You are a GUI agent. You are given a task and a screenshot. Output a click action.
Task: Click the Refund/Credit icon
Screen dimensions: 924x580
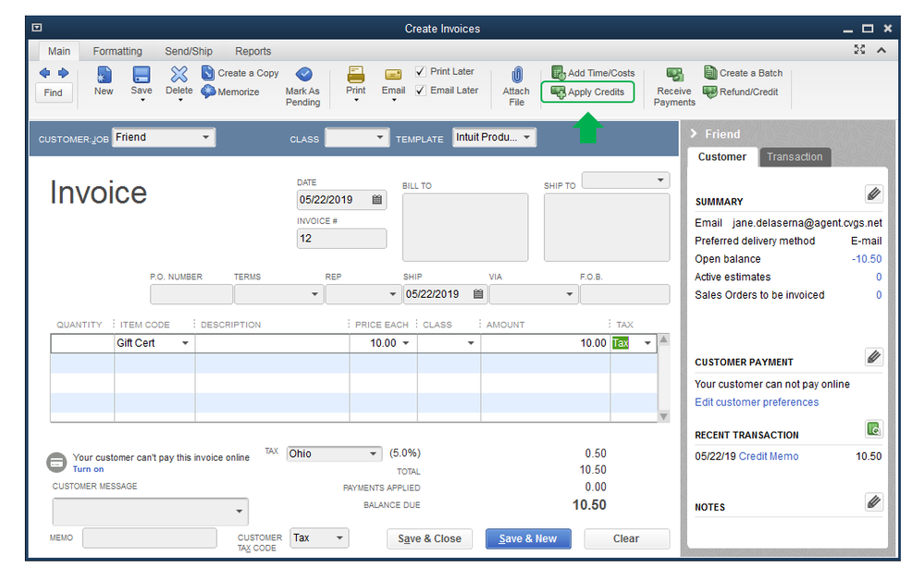coord(711,92)
